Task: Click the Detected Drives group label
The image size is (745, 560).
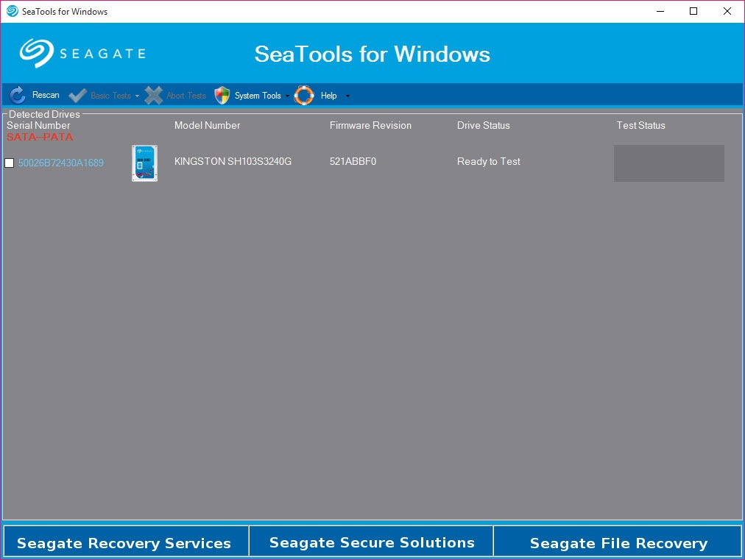Action: (44, 114)
